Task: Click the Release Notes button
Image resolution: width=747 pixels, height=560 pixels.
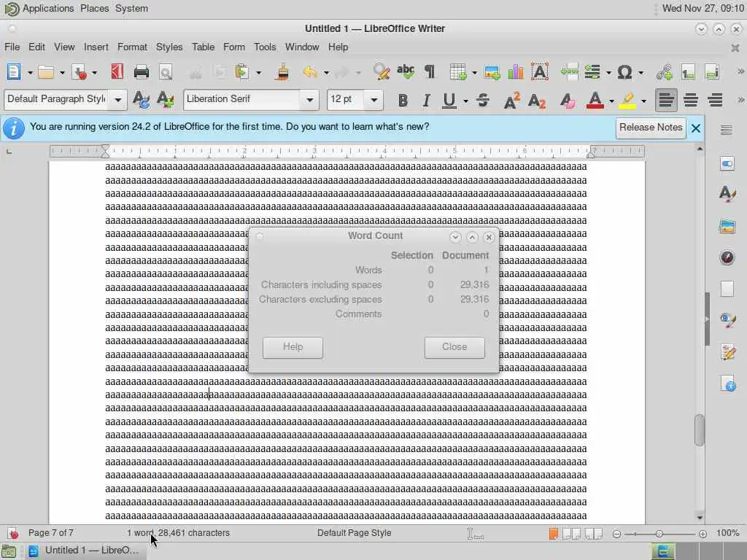Action: tap(650, 128)
